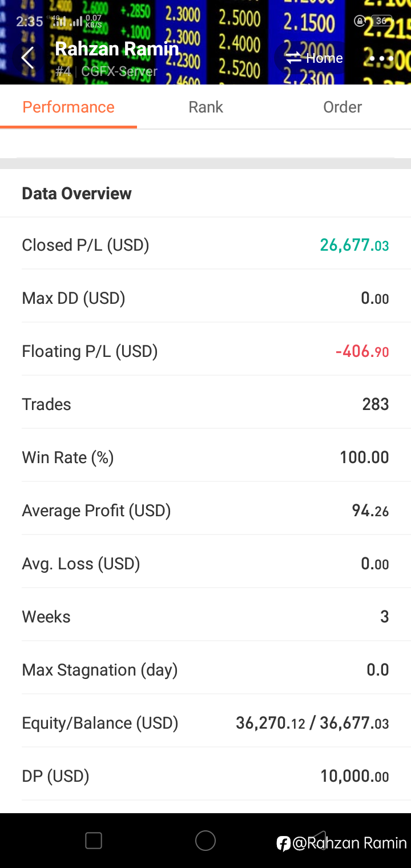Tap the Home button label
The width and height of the screenshot is (411, 868).
324,58
